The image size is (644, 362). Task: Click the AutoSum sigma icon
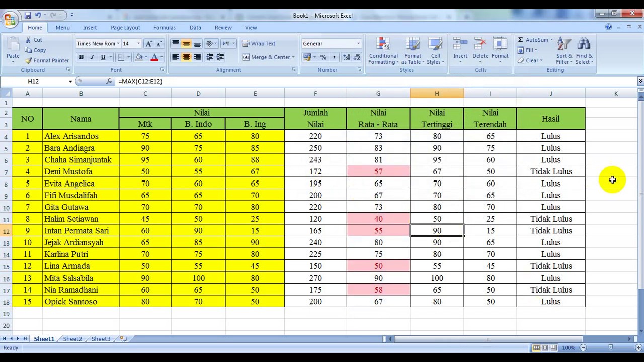pyautogui.click(x=521, y=40)
